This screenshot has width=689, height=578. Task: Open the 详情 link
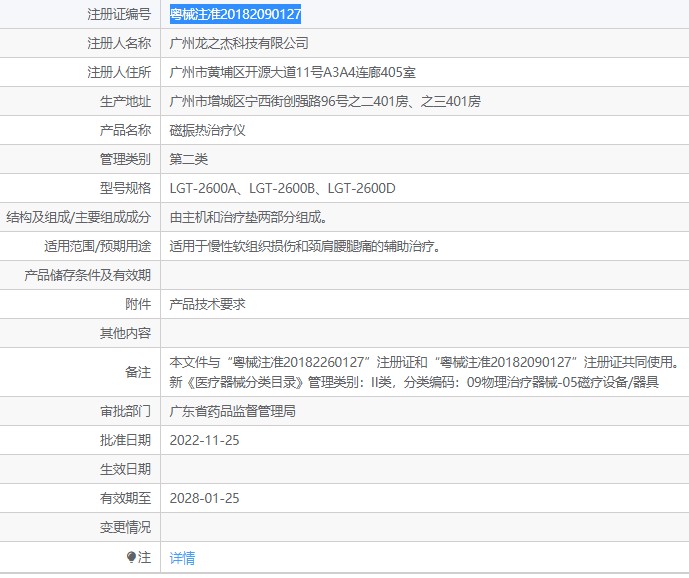[x=182, y=558]
